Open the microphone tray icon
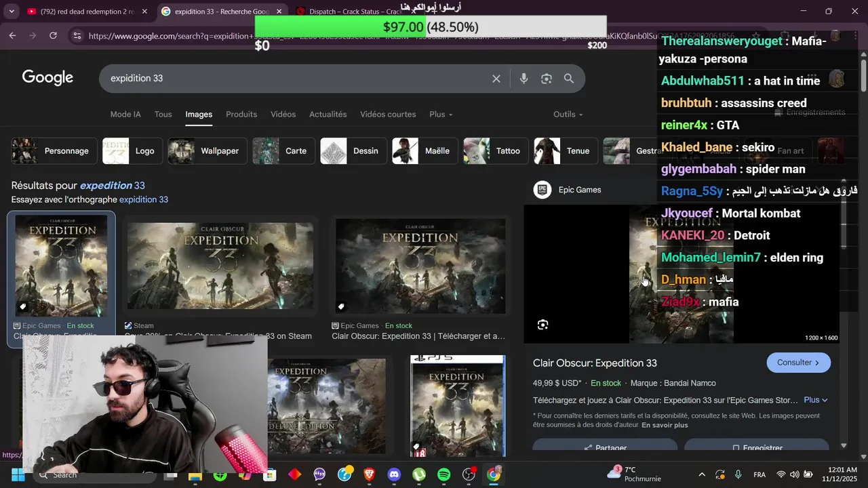This screenshot has width=868, height=488. (x=738, y=474)
